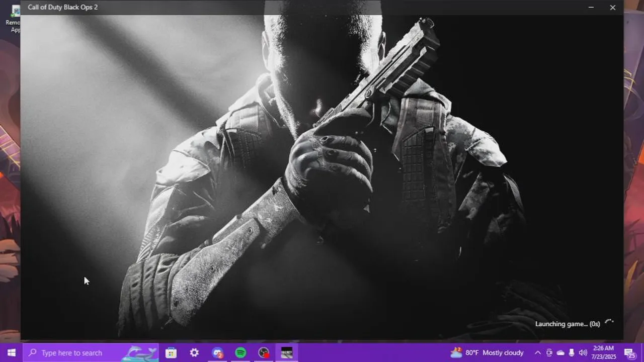Open Spotify from the taskbar
The image size is (644, 362).
(x=240, y=352)
